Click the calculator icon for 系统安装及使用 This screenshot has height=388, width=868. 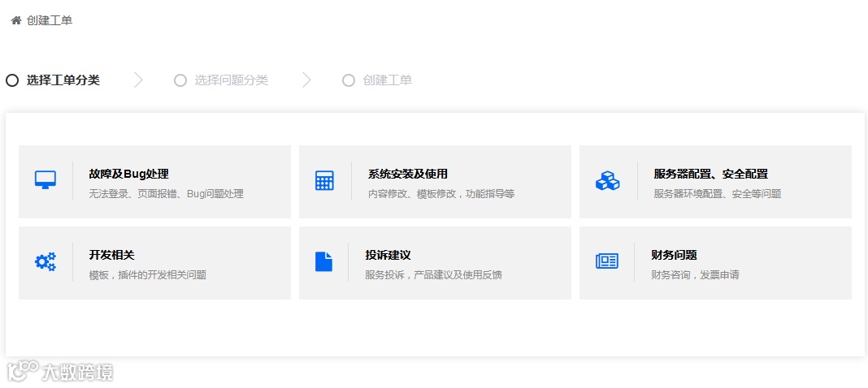pos(324,181)
